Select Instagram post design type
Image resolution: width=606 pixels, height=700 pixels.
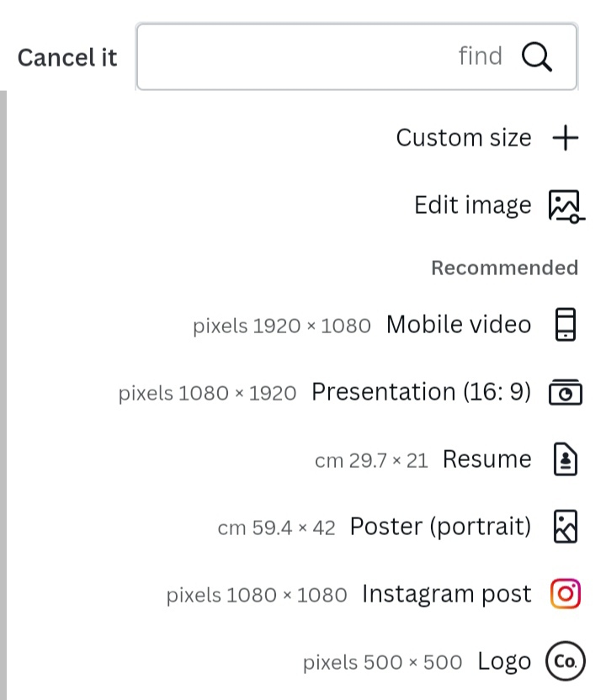[446, 594]
